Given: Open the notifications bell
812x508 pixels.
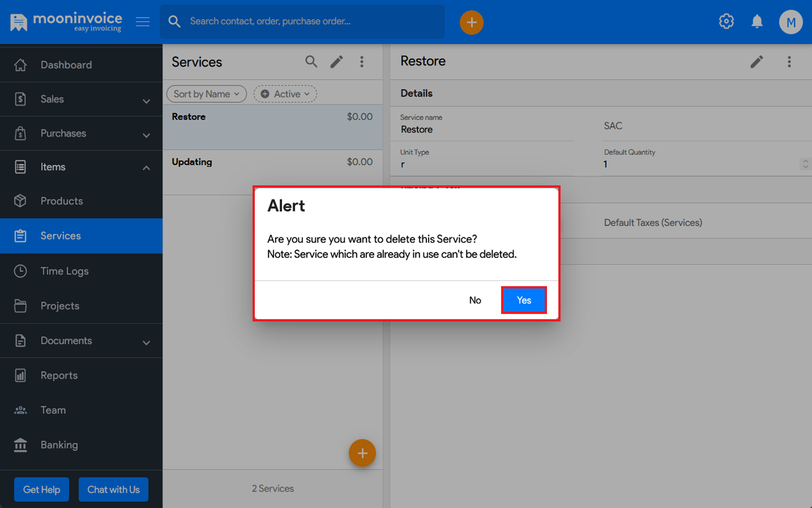Looking at the screenshot, I should pyautogui.click(x=757, y=21).
